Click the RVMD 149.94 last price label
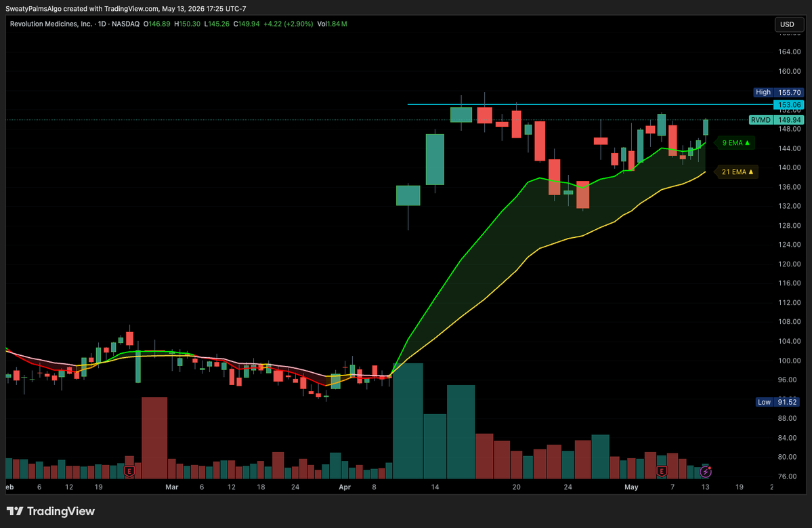This screenshot has width=812, height=528. [776, 120]
